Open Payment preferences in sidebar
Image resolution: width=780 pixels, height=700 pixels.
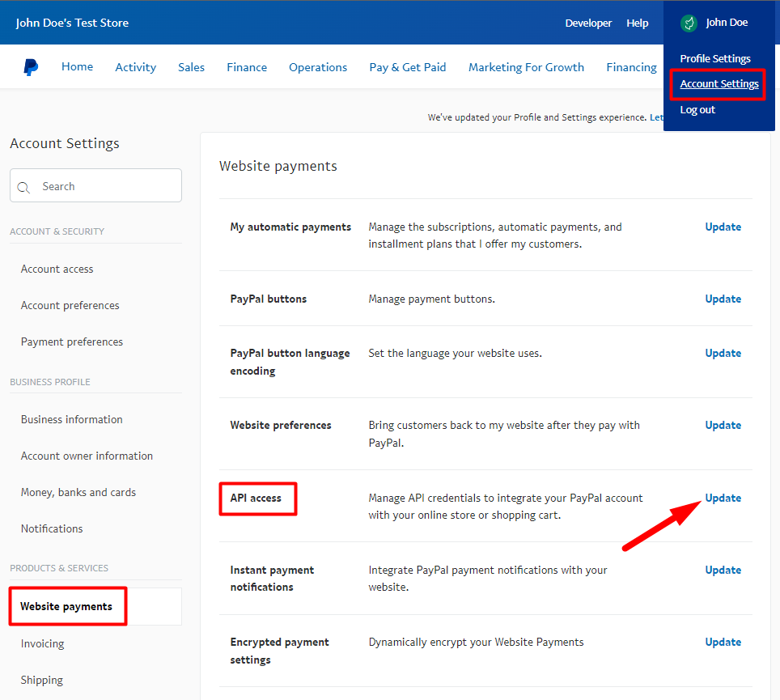coord(72,342)
